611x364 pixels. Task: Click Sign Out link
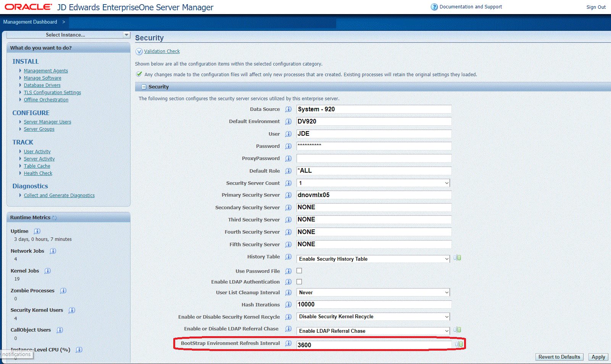tap(596, 7)
